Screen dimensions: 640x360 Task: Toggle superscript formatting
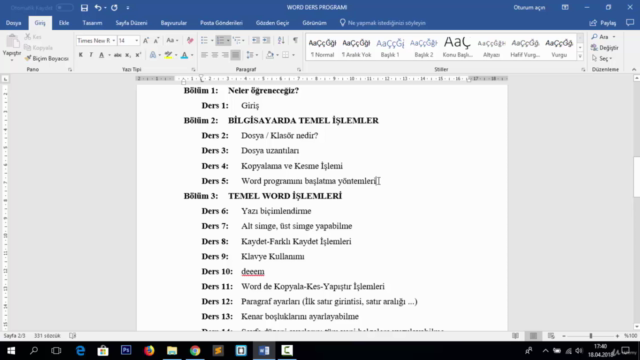(x=138, y=55)
